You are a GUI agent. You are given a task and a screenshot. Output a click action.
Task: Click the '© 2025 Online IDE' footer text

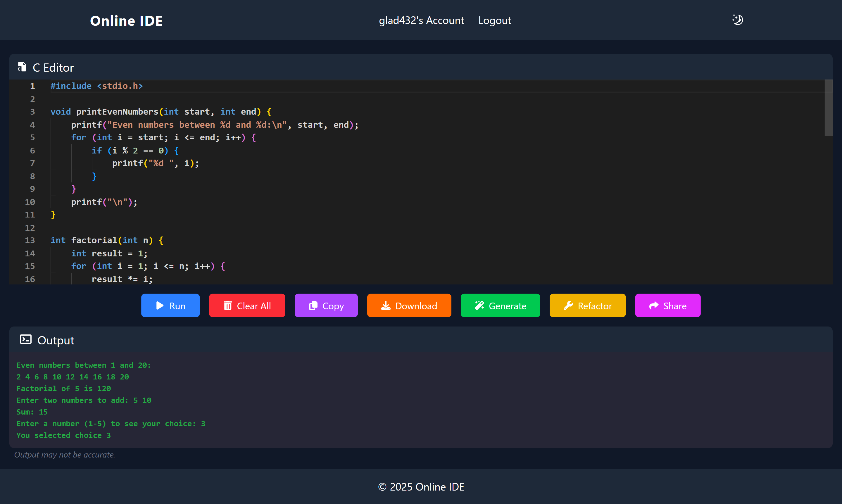(421, 487)
